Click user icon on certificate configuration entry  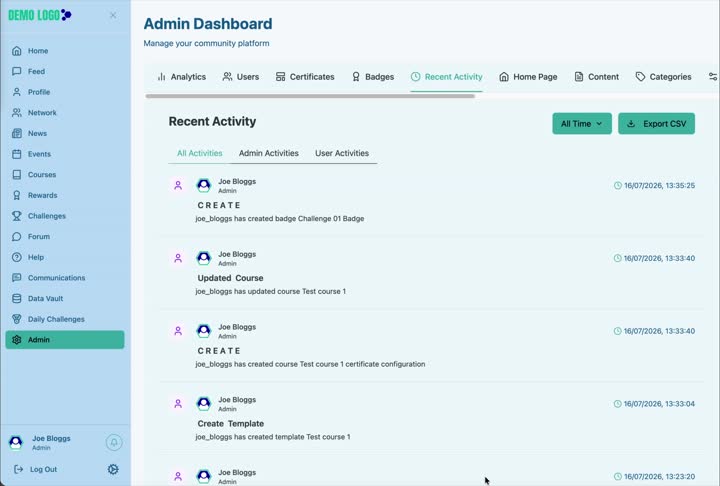pos(178,331)
